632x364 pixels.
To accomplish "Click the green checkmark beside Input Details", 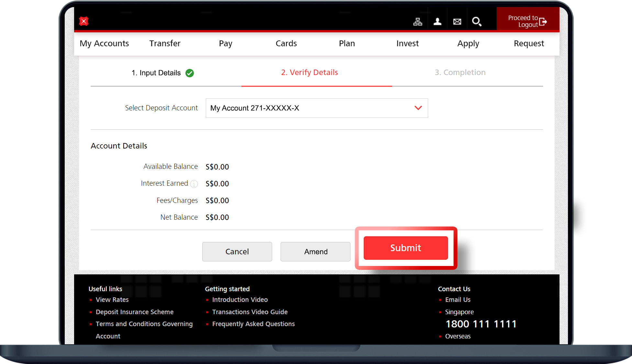I will point(190,73).
